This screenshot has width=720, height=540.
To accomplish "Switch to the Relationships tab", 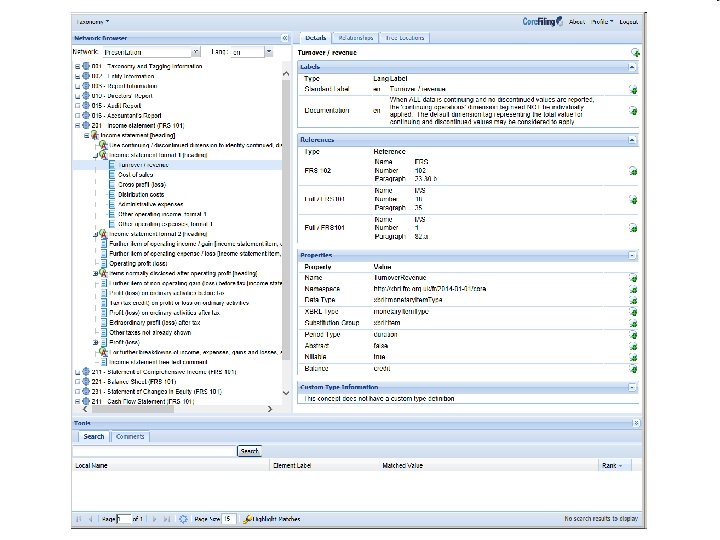I will [355, 38].
